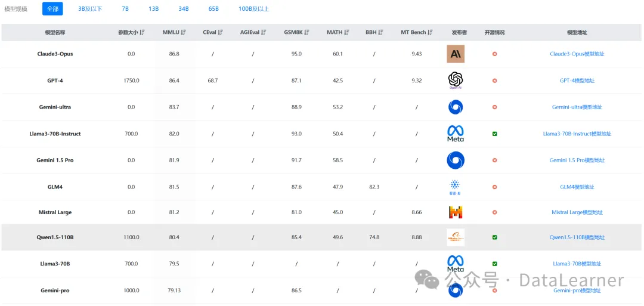
Task: Open Gemini 1.5 Pro模型地址 link
Action: point(577,160)
